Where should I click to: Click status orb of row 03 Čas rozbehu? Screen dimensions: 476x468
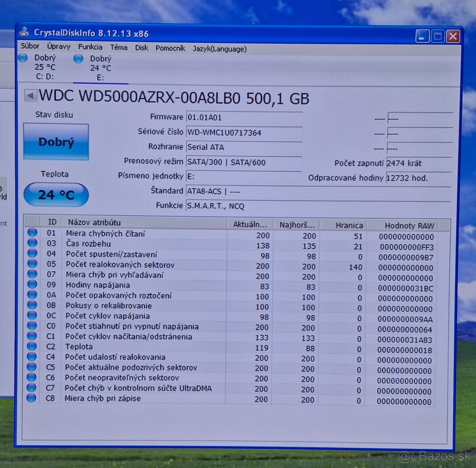tap(32, 243)
